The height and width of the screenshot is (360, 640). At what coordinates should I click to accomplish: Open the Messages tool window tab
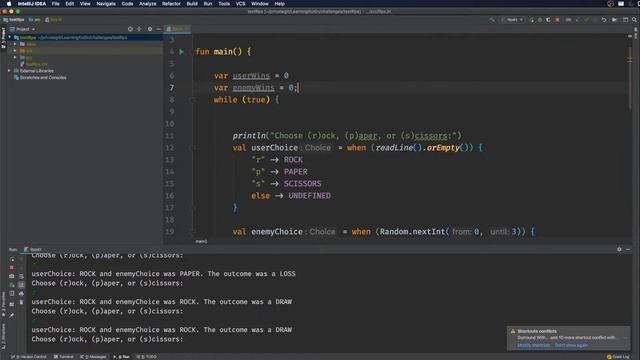[x=93, y=357]
